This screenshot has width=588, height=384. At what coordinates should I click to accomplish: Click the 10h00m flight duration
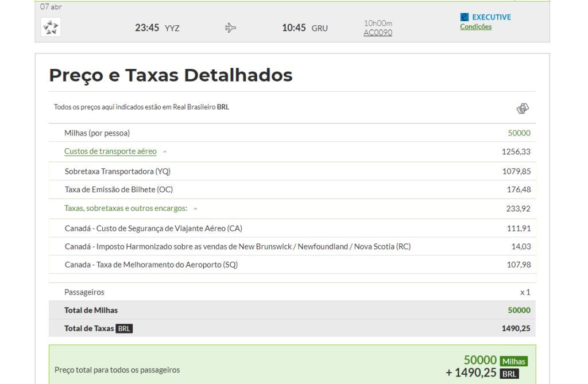point(378,24)
